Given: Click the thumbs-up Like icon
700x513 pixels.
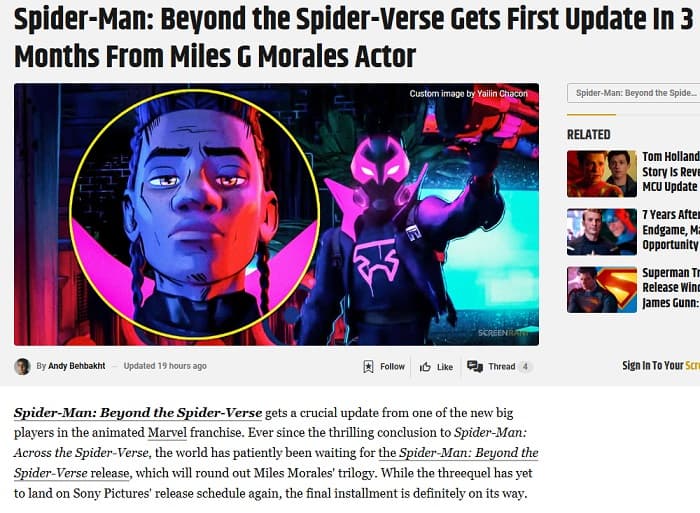Looking at the screenshot, I should coord(425,367).
